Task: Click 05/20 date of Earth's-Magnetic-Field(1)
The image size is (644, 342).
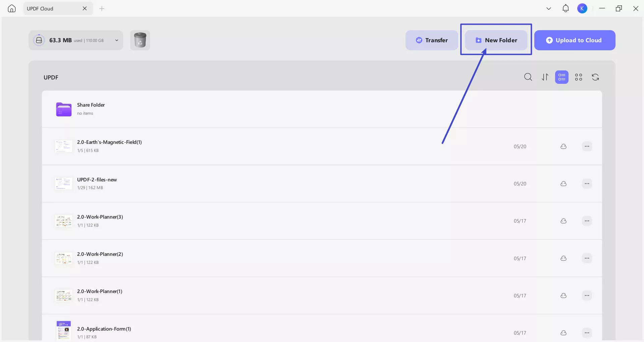Action: coord(520,147)
